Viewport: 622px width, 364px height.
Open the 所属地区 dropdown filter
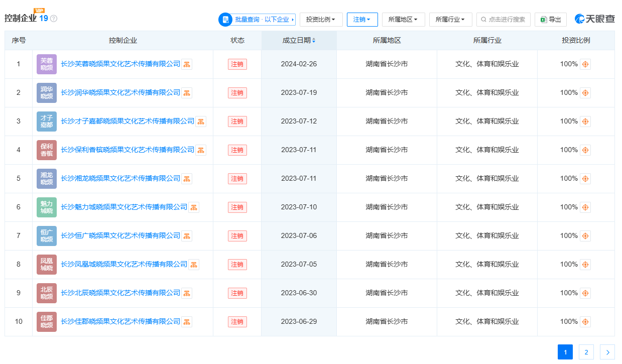403,20
